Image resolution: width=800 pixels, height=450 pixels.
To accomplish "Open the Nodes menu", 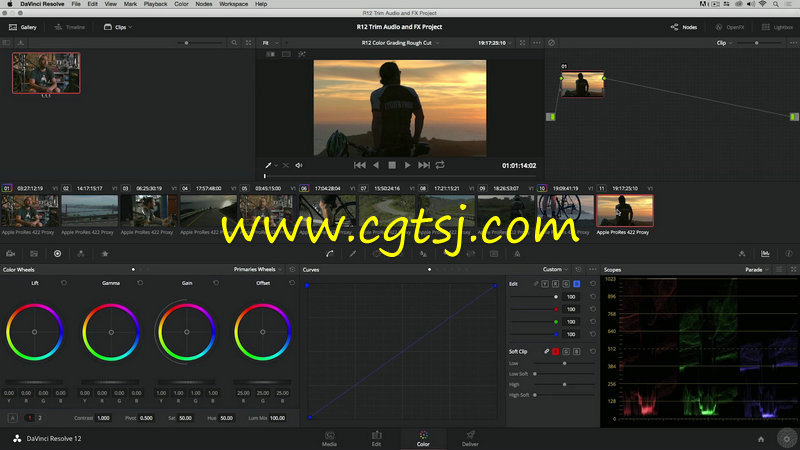I will click(204, 4).
